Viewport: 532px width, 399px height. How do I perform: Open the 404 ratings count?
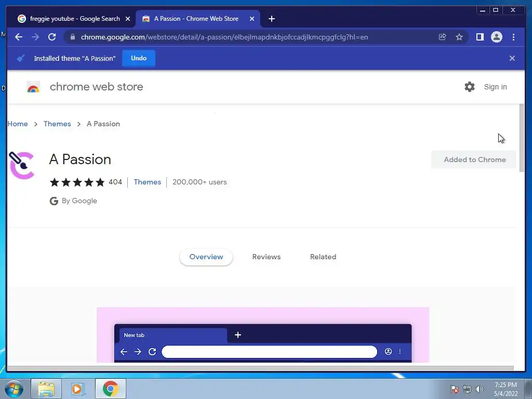(x=115, y=182)
